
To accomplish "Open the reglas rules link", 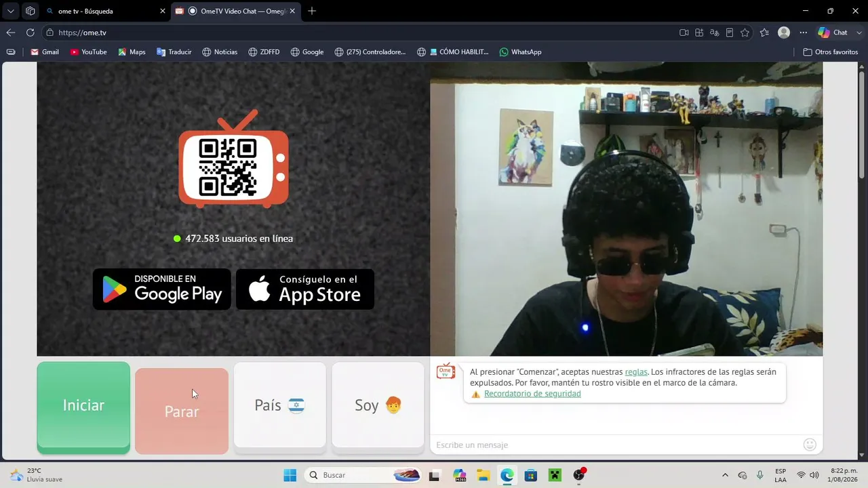I will click(636, 371).
